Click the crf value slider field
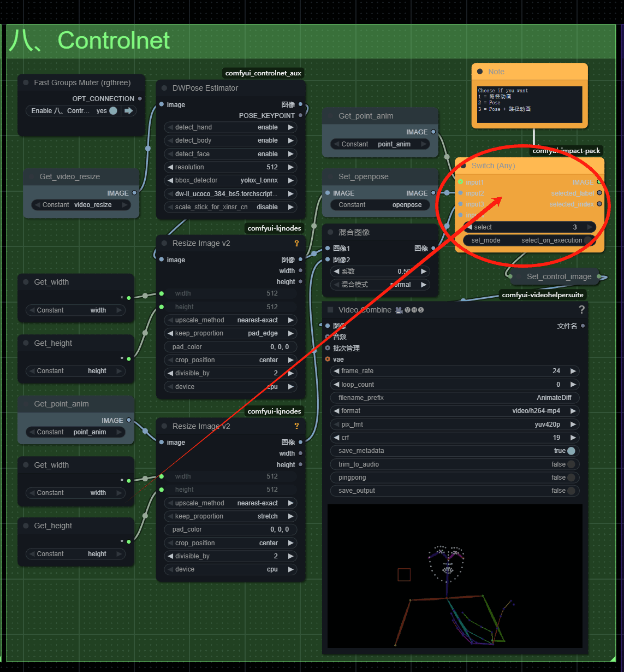This screenshot has height=672, width=624. tap(454, 438)
